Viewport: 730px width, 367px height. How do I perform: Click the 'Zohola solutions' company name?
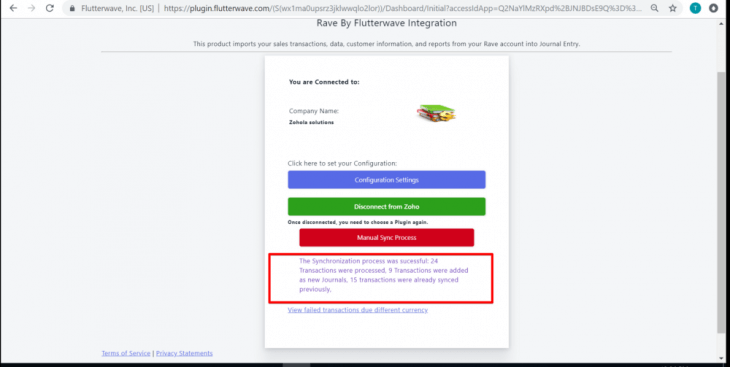pyautogui.click(x=311, y=122)
